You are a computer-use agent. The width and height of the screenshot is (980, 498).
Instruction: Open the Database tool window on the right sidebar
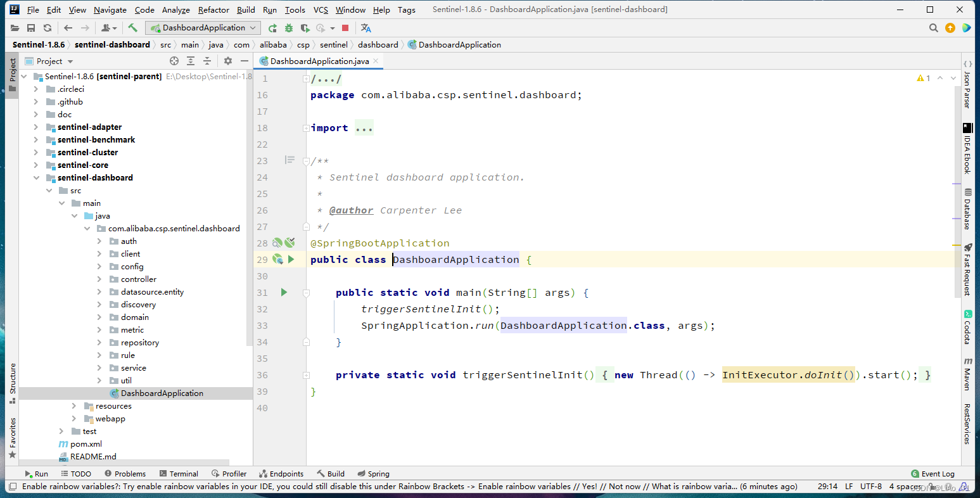pyautogui.click(x=967, y=208)
